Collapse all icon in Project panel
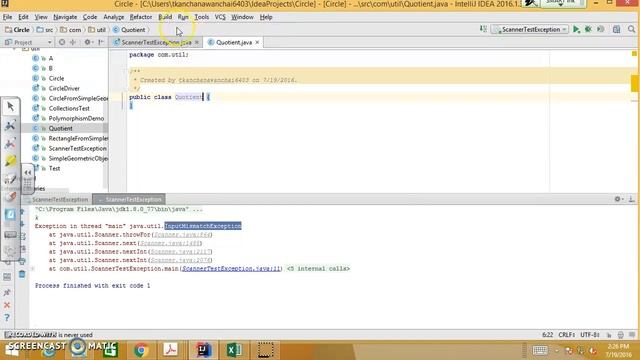The width and height of the screenshot is (640, 360). (x=73, y=42)
